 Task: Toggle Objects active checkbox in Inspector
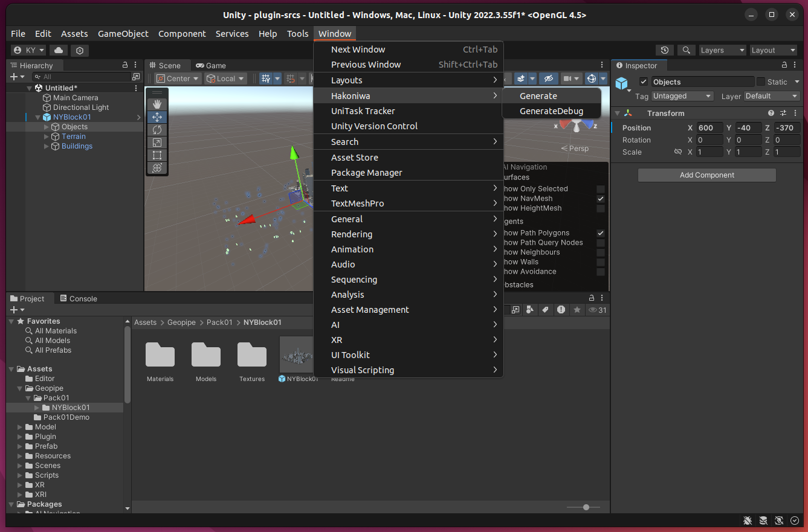point(644,82)
